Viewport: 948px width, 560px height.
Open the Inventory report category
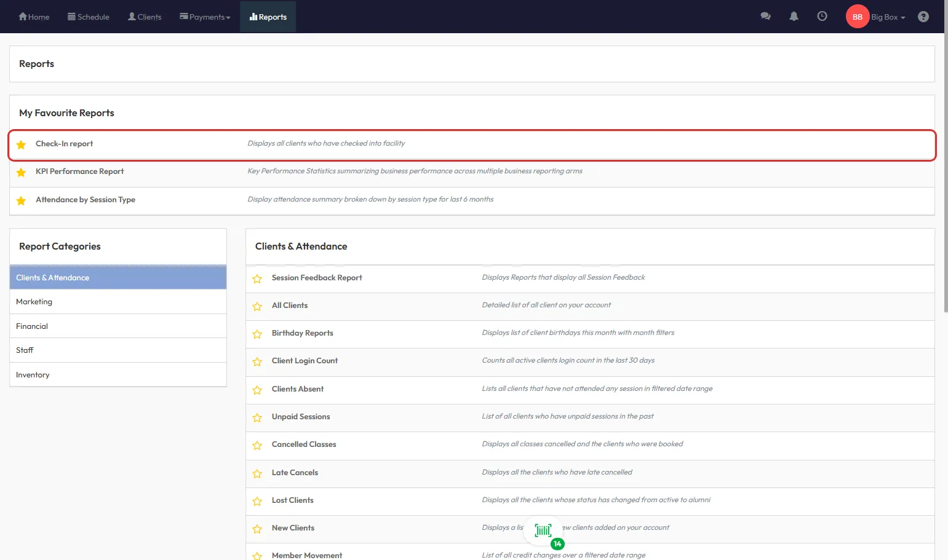tap(33, 375)
